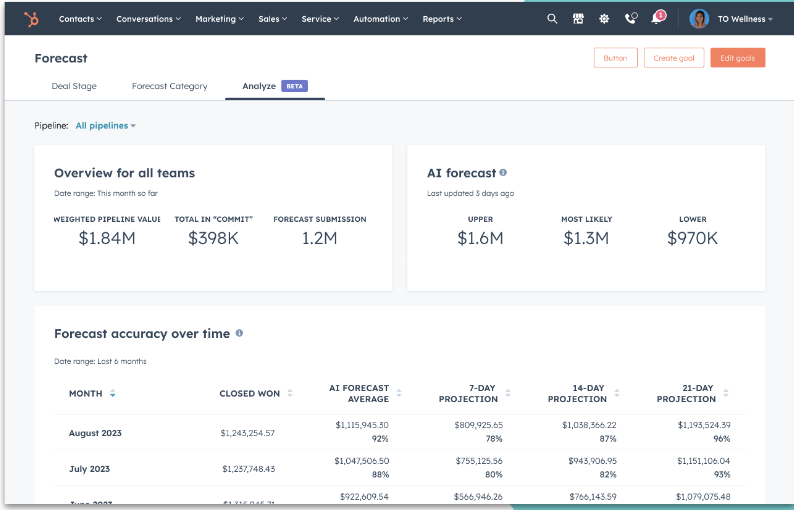Expand the All pipelines dropdown

106,126
